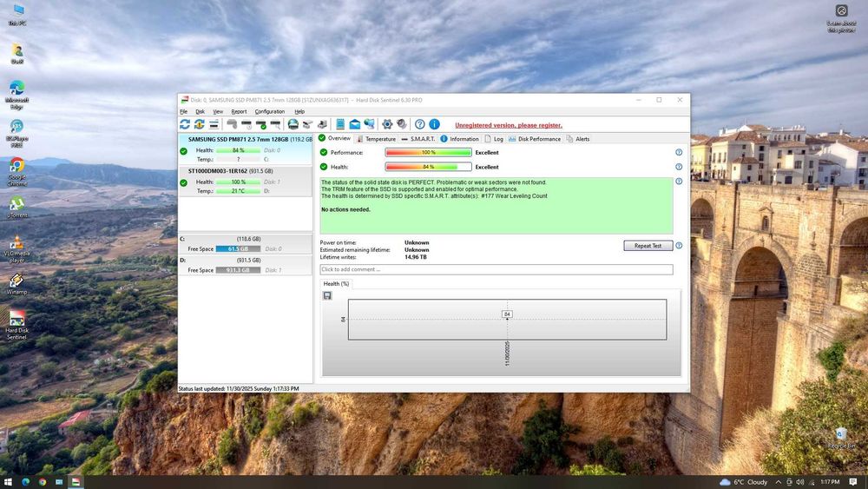868x489 pixels.
Task: Click the disk with green check toolbar icon
Action: click(x=260, y=124)
